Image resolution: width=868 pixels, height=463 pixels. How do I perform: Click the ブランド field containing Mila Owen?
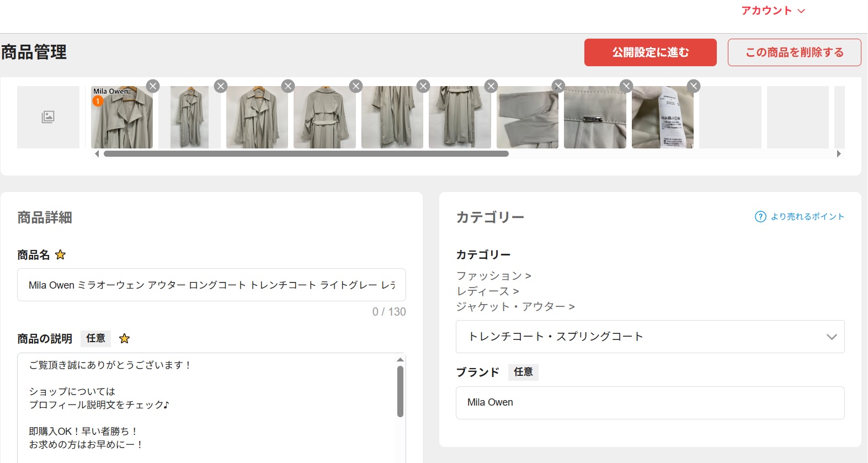coord(649,403)
